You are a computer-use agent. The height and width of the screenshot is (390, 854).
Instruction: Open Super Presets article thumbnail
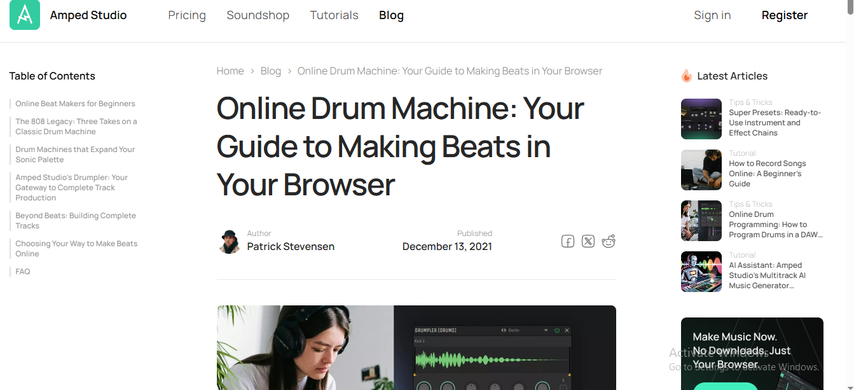(701, 119)
